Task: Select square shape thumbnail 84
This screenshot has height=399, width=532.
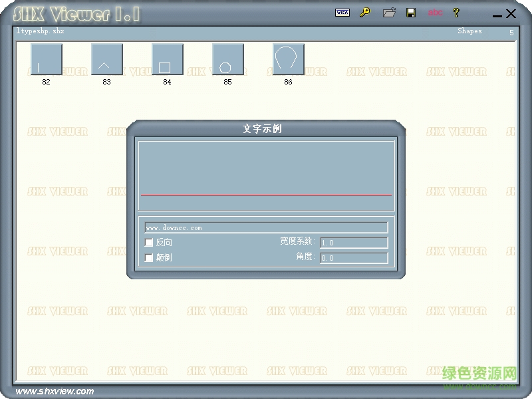Action: (x=168, y=59)
